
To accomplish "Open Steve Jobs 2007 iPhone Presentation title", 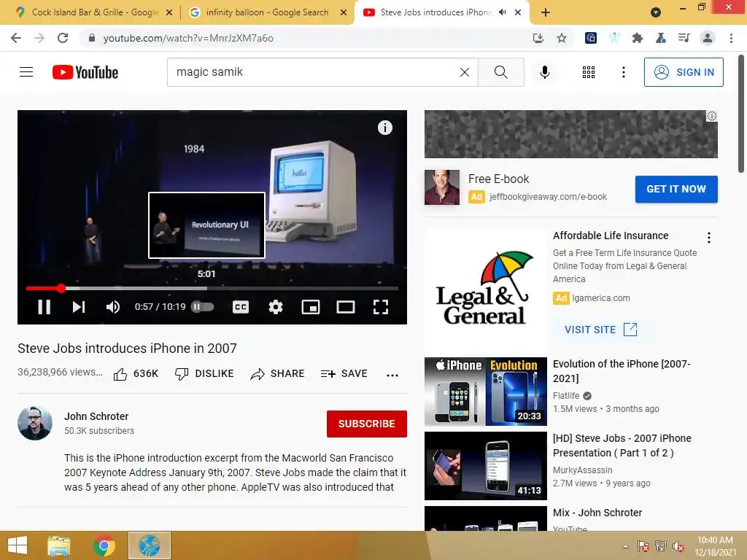I will coord(622,446).
